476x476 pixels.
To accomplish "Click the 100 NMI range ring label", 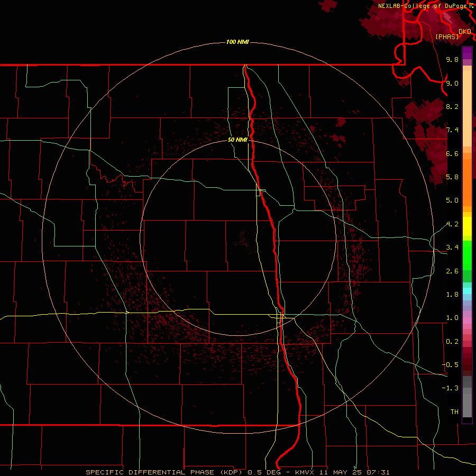I will 237,42.
